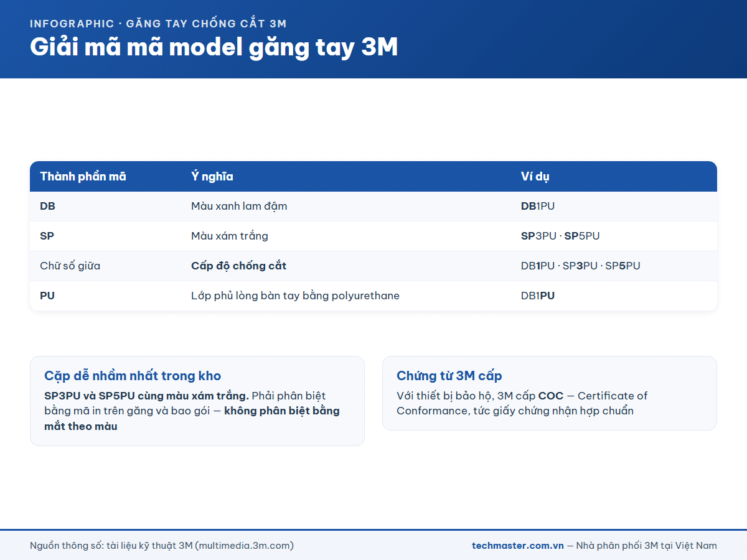Click the example 'DB1PU' in the PU row
Screen dimensions: 747x560
click(538, 296)
